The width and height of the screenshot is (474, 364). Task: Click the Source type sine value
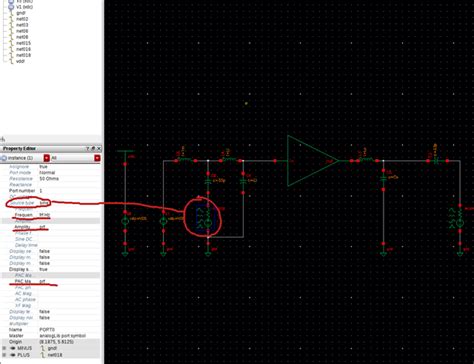click(44, 203)
